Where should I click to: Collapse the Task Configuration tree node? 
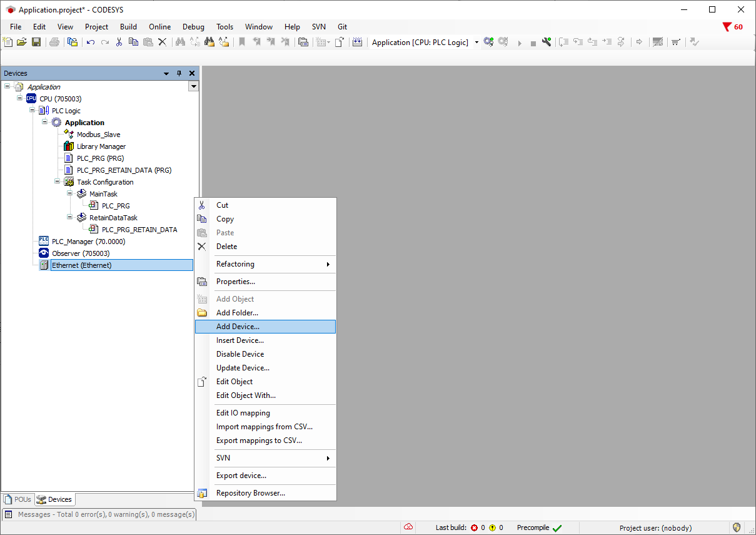[57, 182]
